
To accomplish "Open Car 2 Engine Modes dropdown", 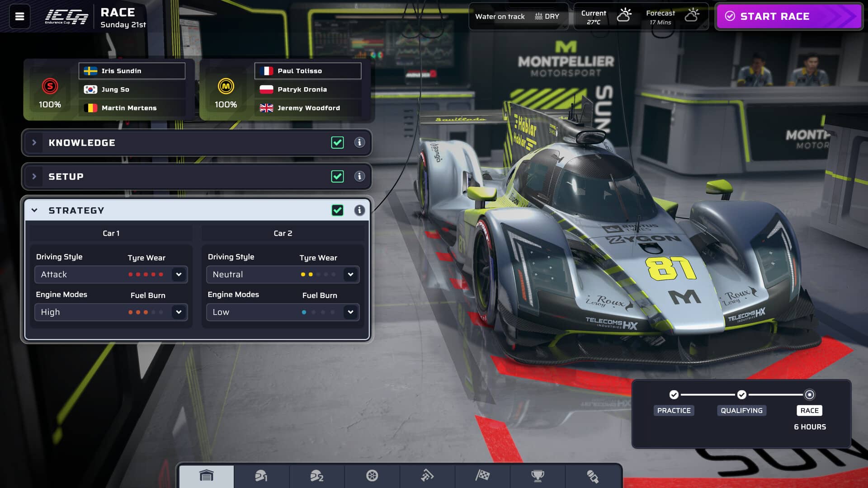I will tap(283, 312).
